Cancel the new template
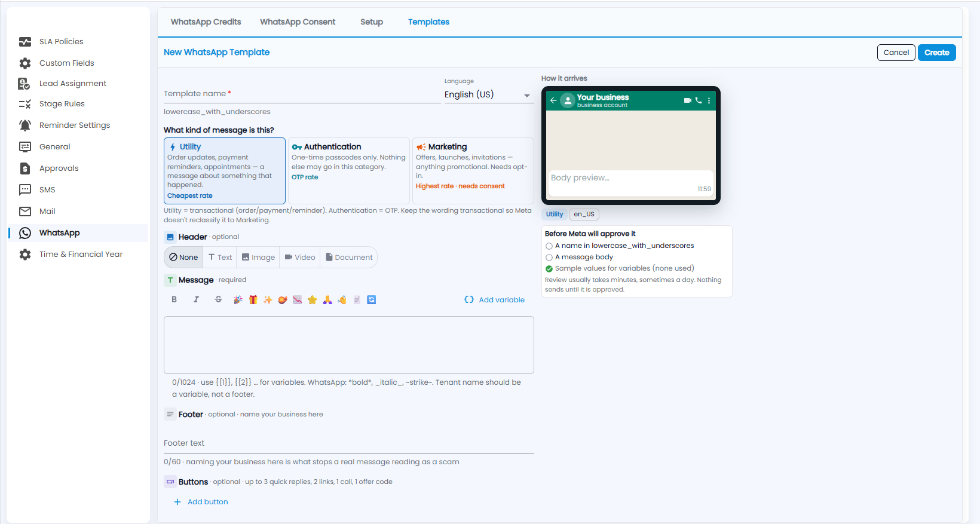980x524 pixels. pos(896,53)
